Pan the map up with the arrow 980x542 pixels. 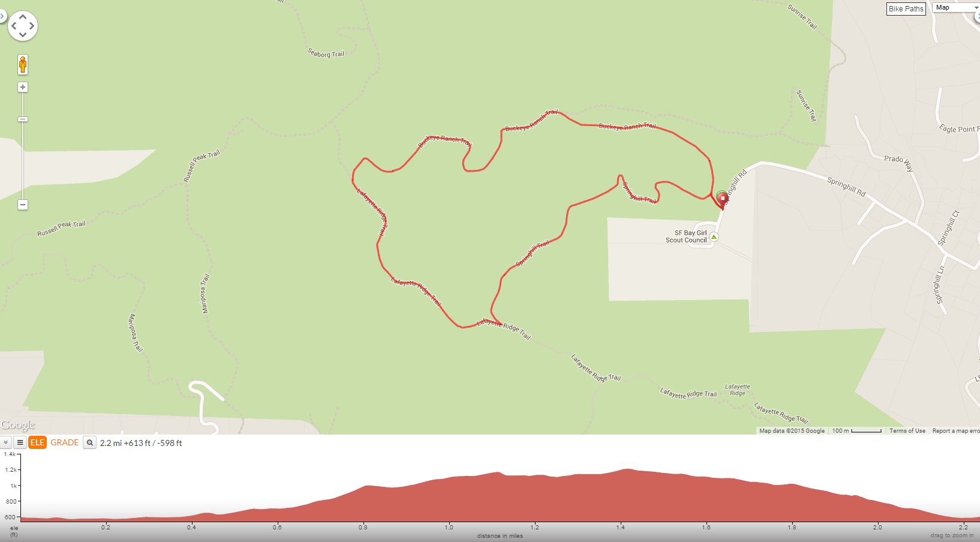(x=23, y=17)
